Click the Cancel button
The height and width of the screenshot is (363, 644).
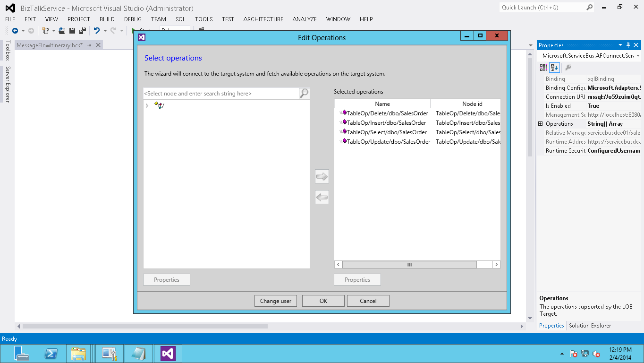click(368, 301)
